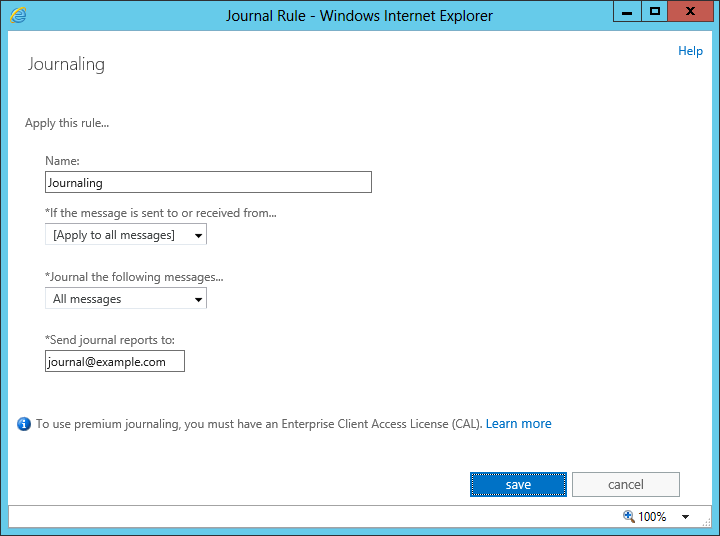Cancel the journal rule dialog

tap(625, 485)
